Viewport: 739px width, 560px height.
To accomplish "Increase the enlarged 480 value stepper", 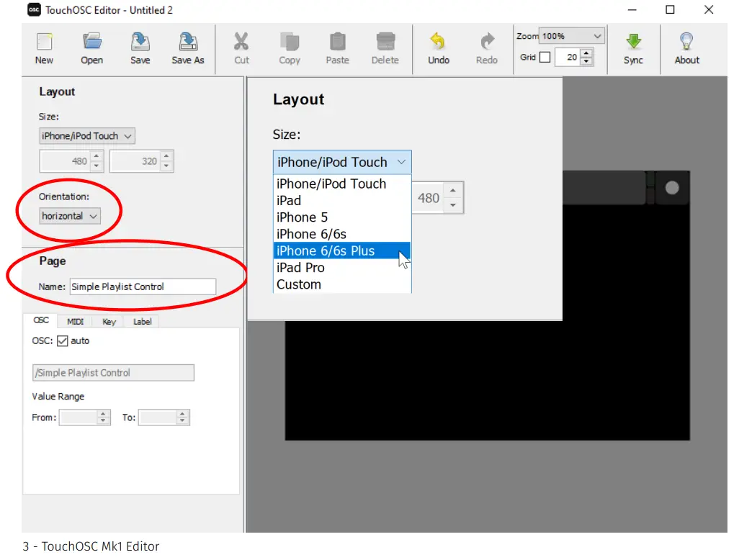I will (453, 190).
